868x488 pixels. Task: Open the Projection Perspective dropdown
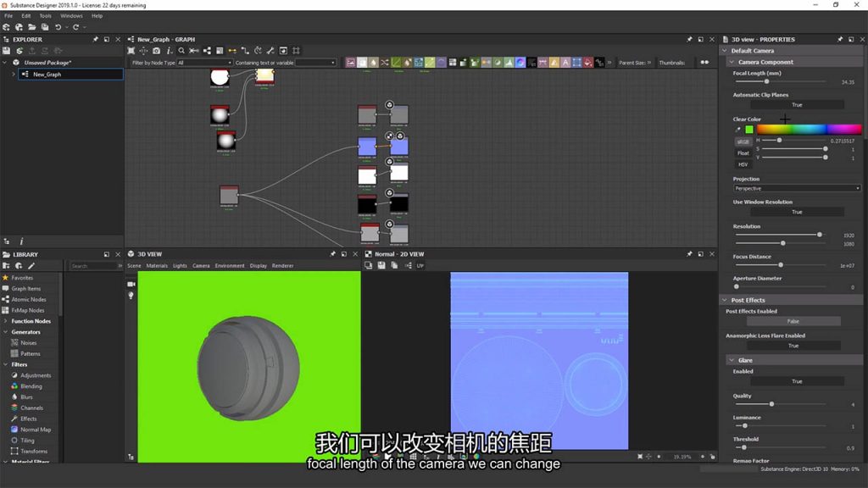click(x=797, y=189)
